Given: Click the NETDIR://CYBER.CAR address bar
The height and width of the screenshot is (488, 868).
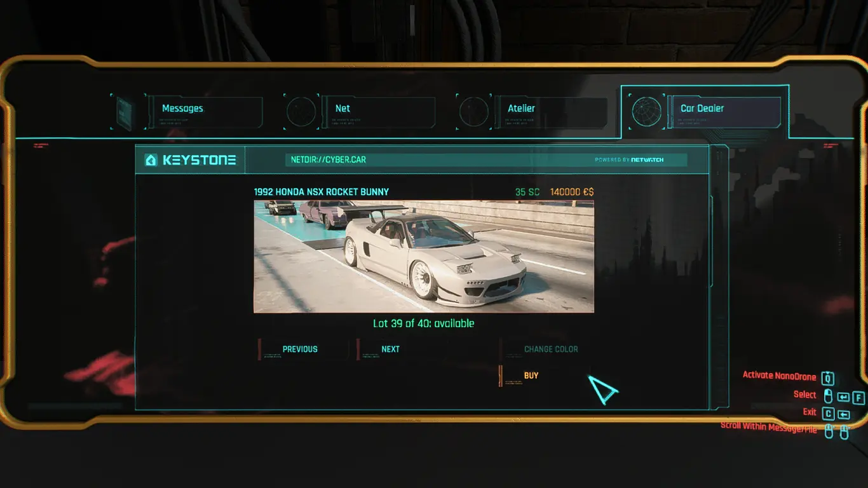Looking at the screenshot, I should 486,160.
